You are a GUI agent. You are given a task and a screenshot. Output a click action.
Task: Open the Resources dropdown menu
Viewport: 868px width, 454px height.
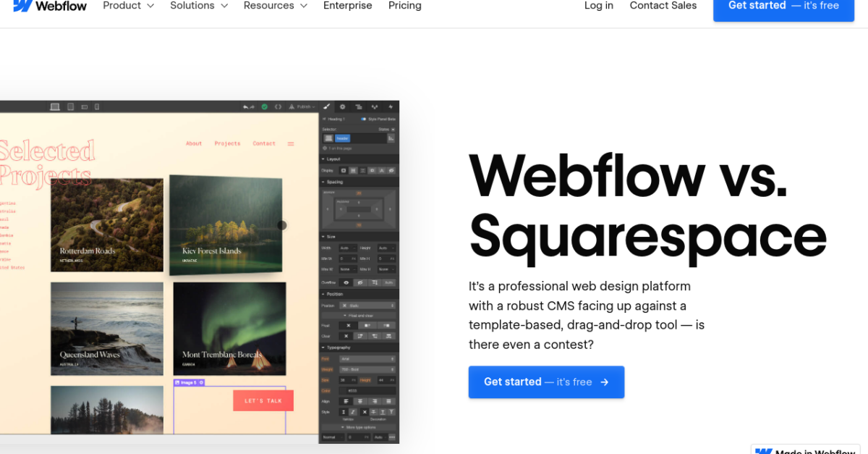pyautogui.click(x=275, y=6)
